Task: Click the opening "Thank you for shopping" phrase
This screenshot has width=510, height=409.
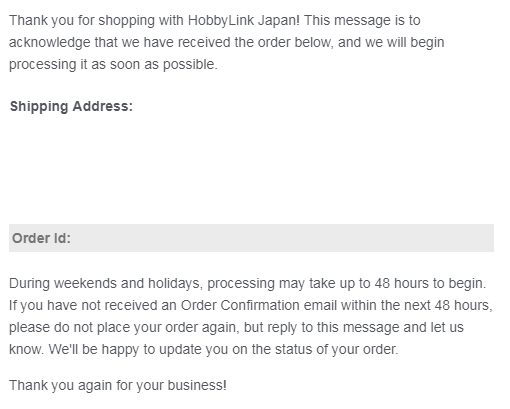Action: 82,21
